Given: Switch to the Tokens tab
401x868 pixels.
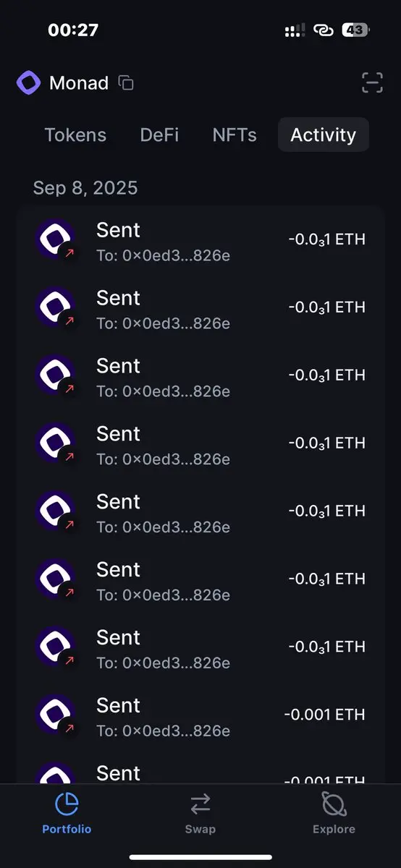Looking at the screenshot, I should [x=75, y=135].
